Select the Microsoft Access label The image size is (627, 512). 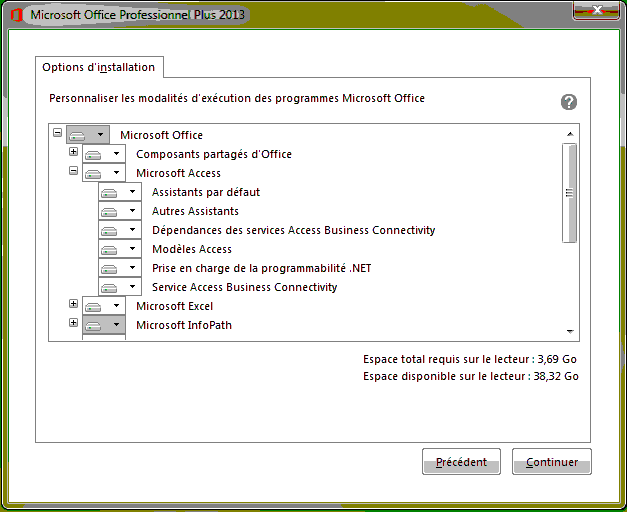(x=178, y=173)
